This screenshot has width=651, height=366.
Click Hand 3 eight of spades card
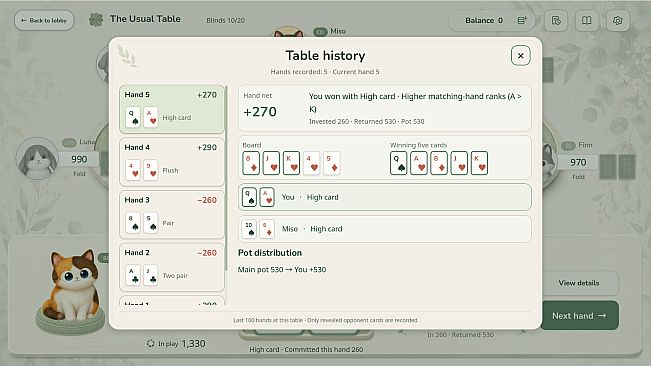[133, 222]
